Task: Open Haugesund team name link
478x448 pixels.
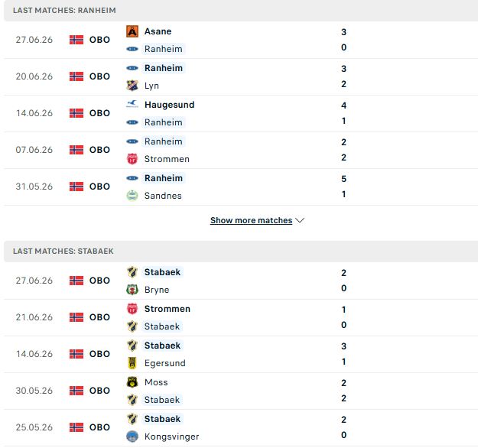Action: pos(170,105)
